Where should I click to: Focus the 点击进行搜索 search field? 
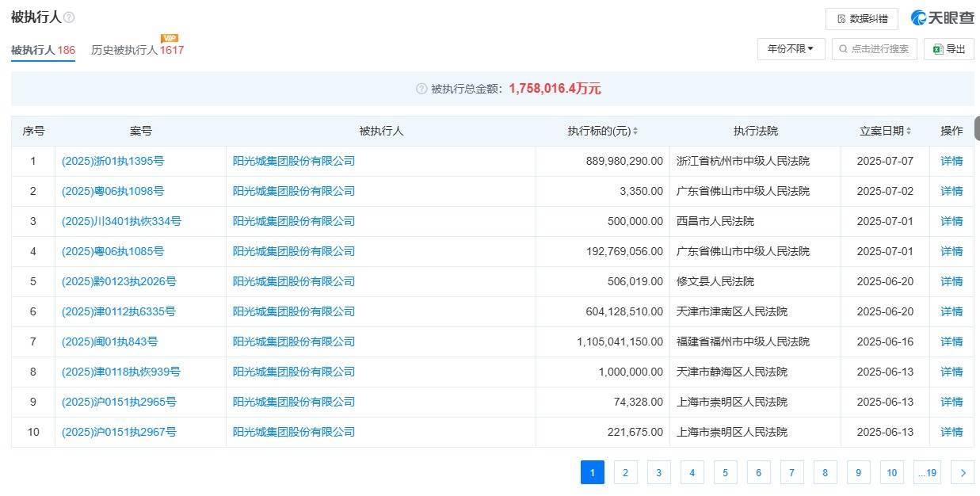pyautogui.click(x=874, y=49)
